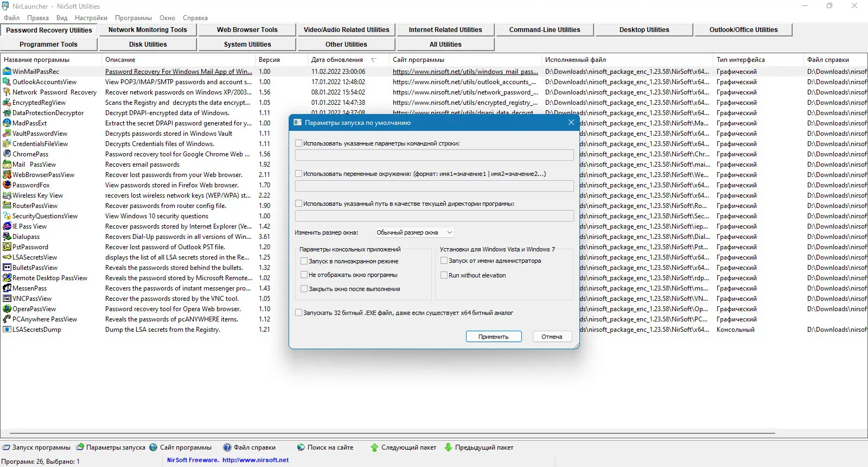Switch to System Utilities tab
The width and height of the screenshot is (868, 467).
(x=247, y=45)
